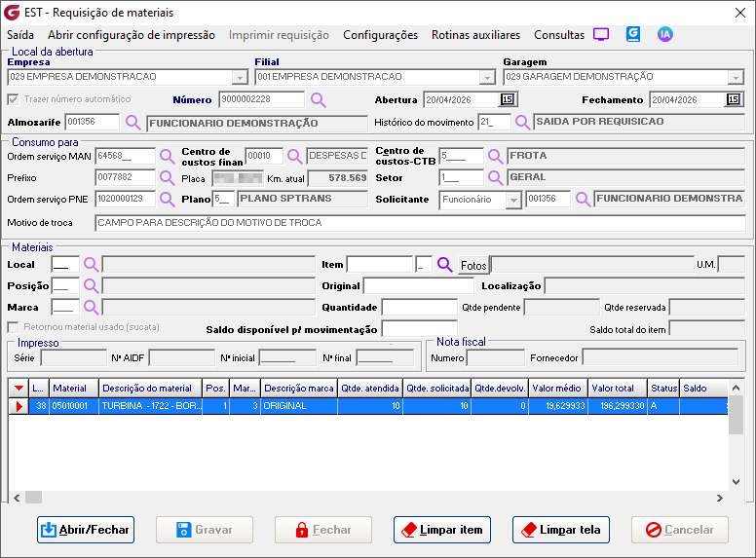Select Valor total cell 196,299330
Image resolution: width=756 pixels, height=558 pixels.
tap(617, 406)
